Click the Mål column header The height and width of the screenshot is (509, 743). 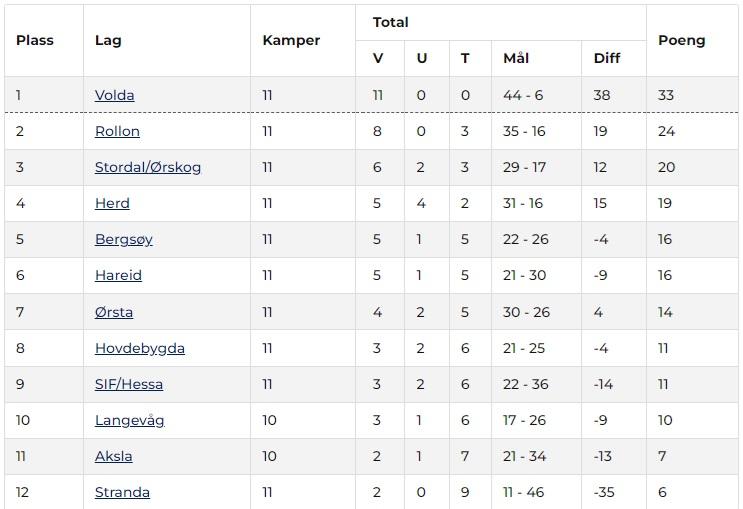coord(515,58)
